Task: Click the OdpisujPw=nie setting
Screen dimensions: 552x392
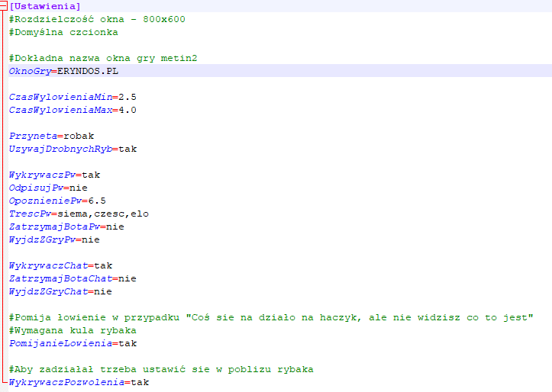Action: tap(48, 188)
